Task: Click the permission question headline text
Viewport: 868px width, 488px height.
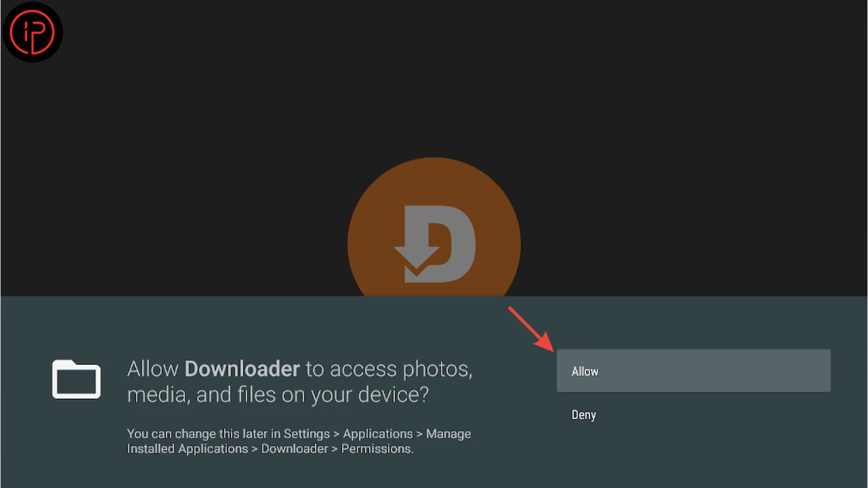Action: [x=300, y=381]
